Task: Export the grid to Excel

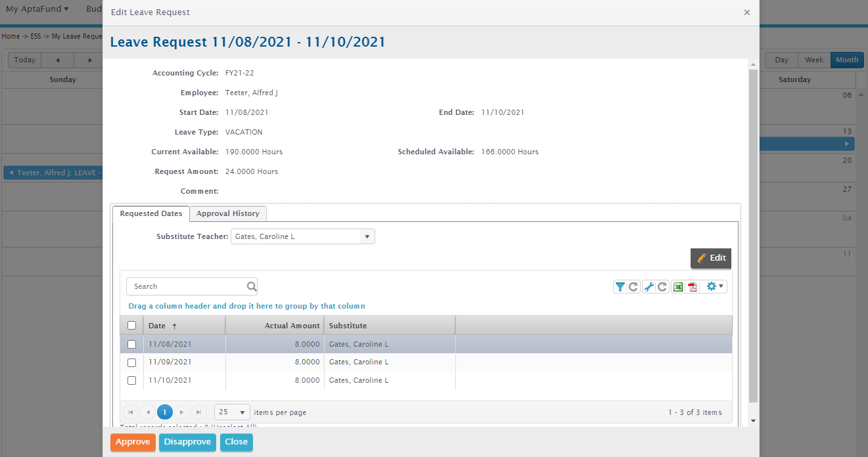Action: coord(678,287)
